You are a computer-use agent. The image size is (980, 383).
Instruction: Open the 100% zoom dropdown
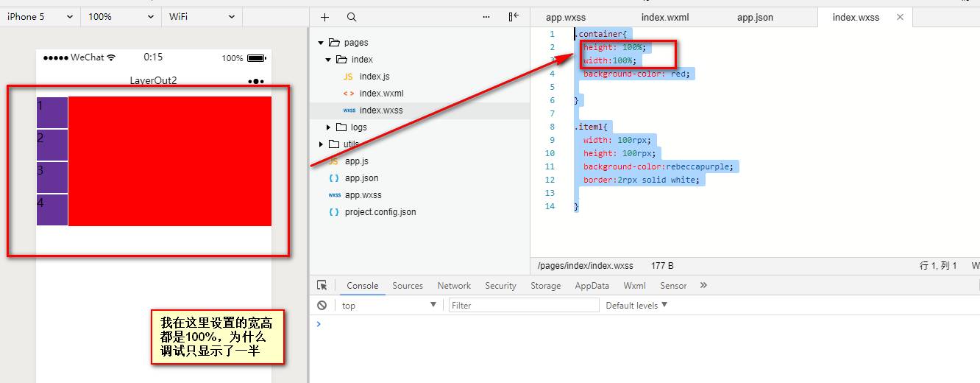(120, 16)
